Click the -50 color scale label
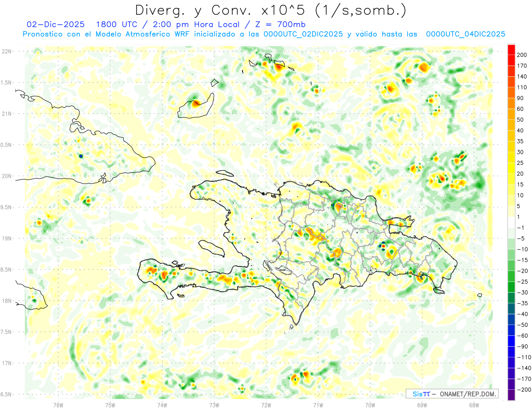Screen dimensions: 532x411 coord(524,325)
